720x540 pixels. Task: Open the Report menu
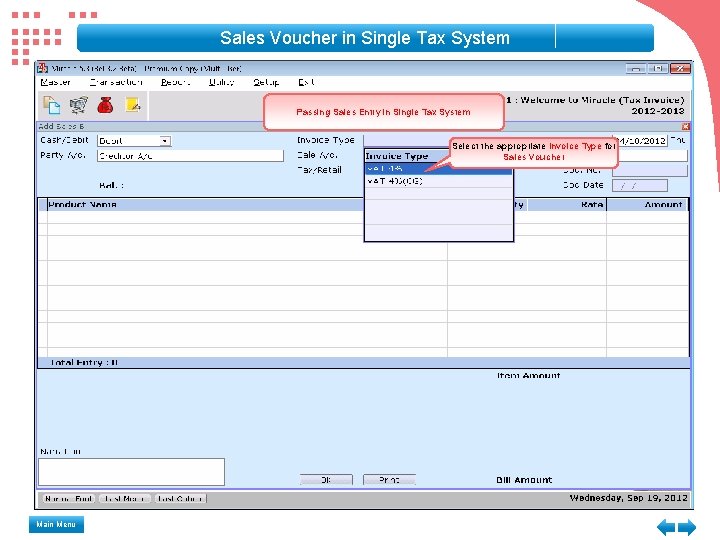(175, 82)
